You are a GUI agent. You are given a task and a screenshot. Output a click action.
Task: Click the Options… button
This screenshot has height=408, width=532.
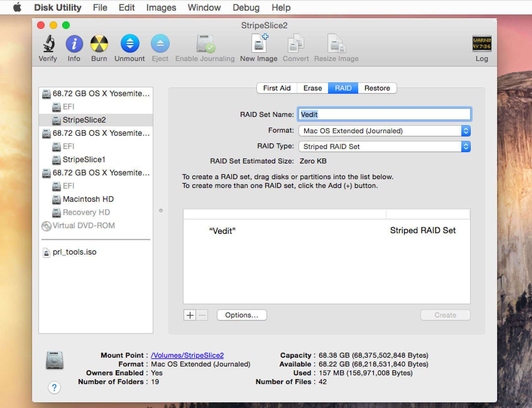coord(242,315)
